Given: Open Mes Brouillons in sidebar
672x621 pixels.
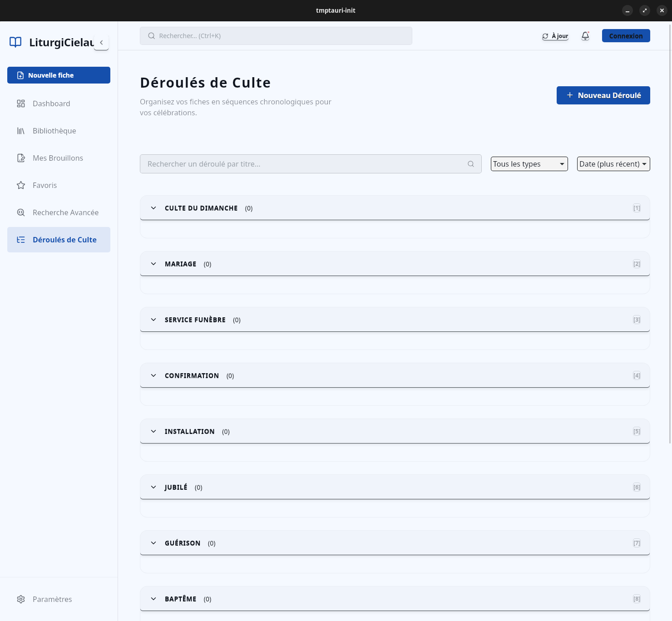Looking at the screenshot, I should click(x=59, y=158).
